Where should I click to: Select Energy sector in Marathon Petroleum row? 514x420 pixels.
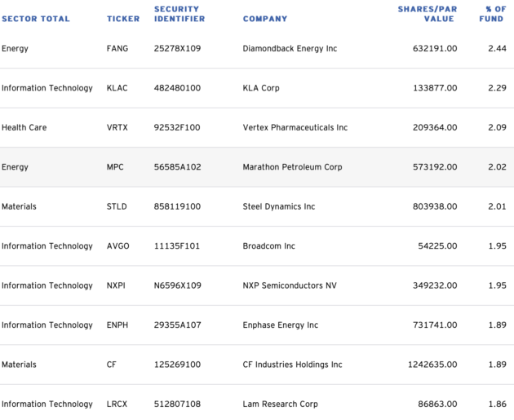(15, 167)
